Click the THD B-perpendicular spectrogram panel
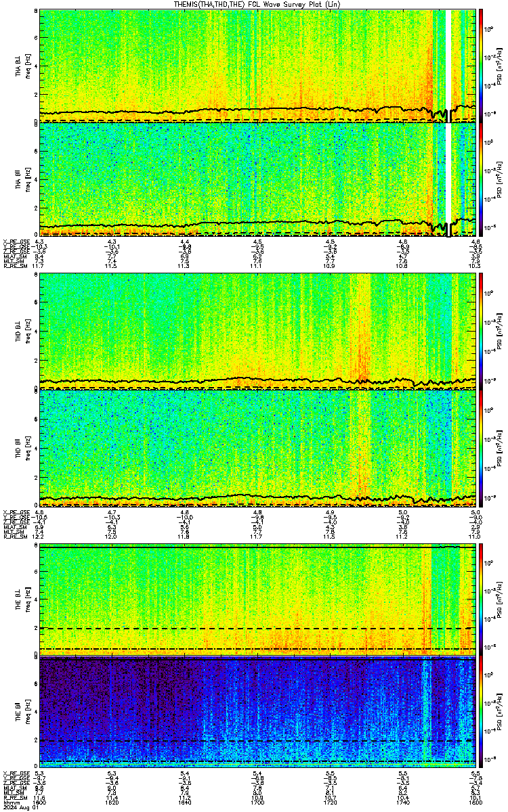The height and width of the screenshot is (812, 508). [x=258, y=330]
